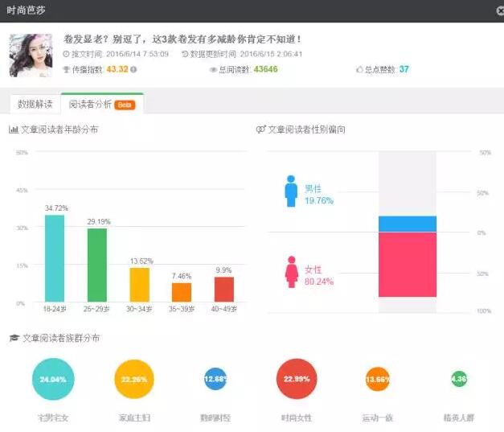Click the account avatar thumbnail
504x432 pixels.
pyautogui.click(x=31, y=55)
